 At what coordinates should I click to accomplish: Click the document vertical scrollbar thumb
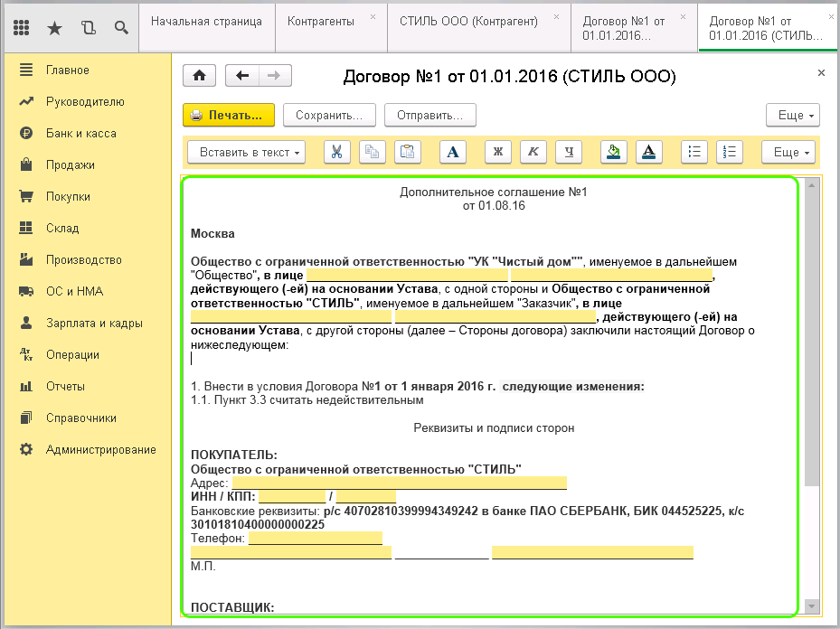[x=812, y=339]
